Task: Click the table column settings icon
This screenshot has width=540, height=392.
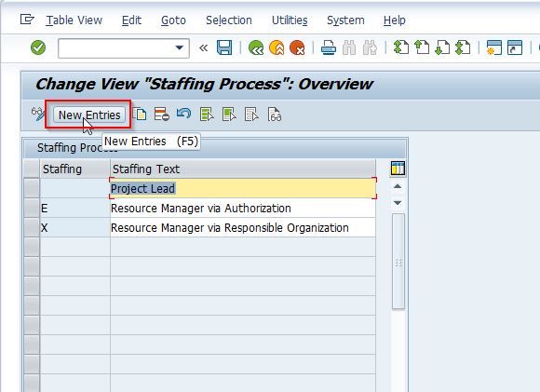Action: (x=398, y=169)
